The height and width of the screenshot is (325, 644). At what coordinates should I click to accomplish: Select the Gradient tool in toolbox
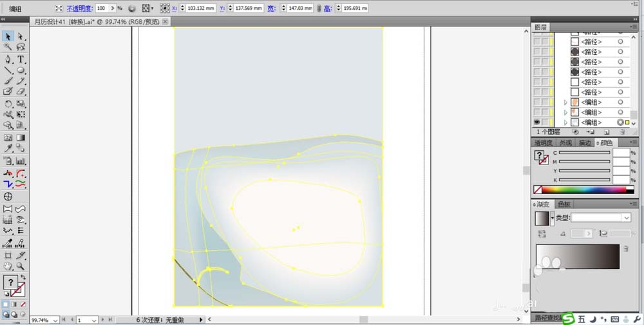click(21, 138)
